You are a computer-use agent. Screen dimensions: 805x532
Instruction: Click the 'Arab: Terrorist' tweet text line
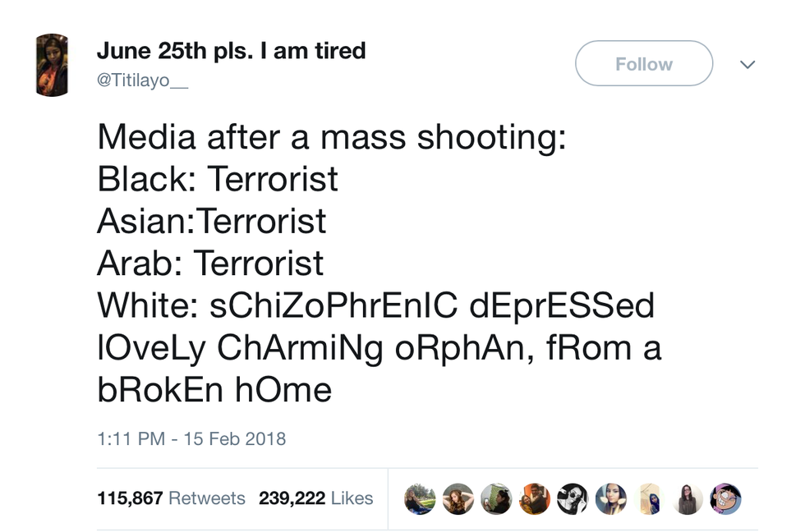click(x=210, y=262)
